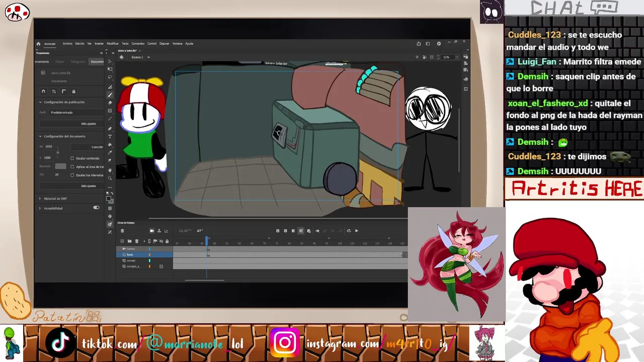Viewport: 644px width, 362px height.
Task: Collapse 'Configuración de publicación' section
Action: click(40, 102)
